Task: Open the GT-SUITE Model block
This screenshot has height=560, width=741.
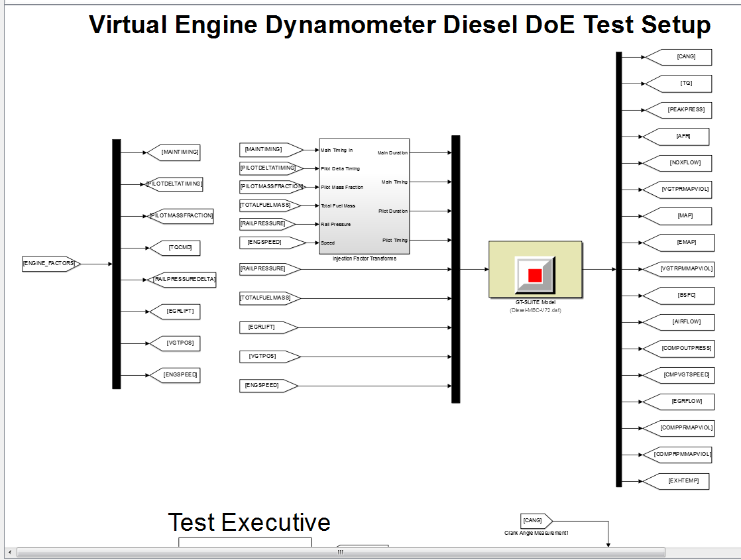Action: pos(535,270)
